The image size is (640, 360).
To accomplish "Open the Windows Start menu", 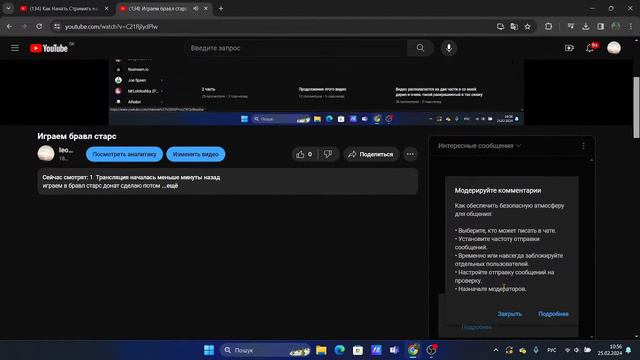I will point(209,350).
